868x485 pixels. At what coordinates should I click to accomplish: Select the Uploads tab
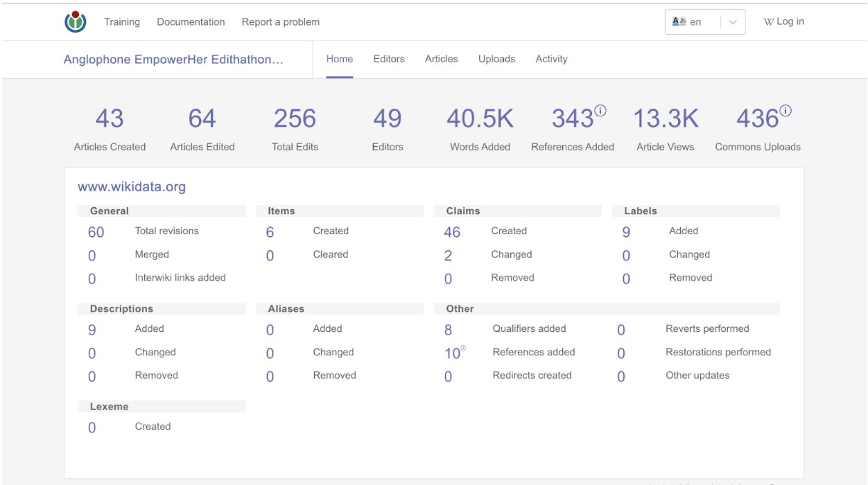point(497,59)
